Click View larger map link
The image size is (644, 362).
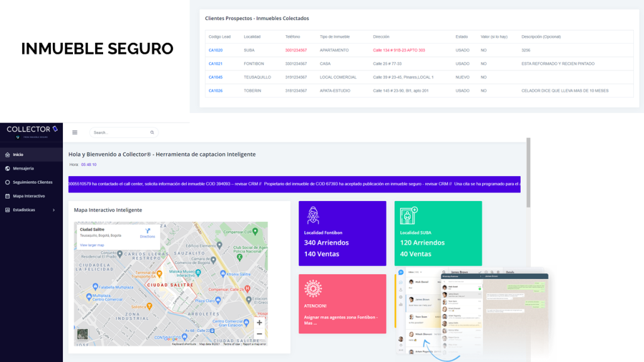click(x=92, y=245)
